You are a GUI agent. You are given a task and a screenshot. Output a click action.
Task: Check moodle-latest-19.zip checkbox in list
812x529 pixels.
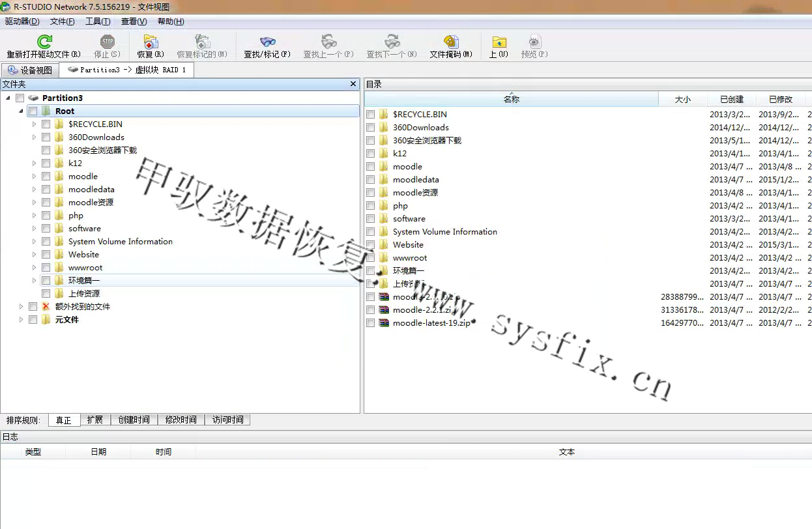370,322
